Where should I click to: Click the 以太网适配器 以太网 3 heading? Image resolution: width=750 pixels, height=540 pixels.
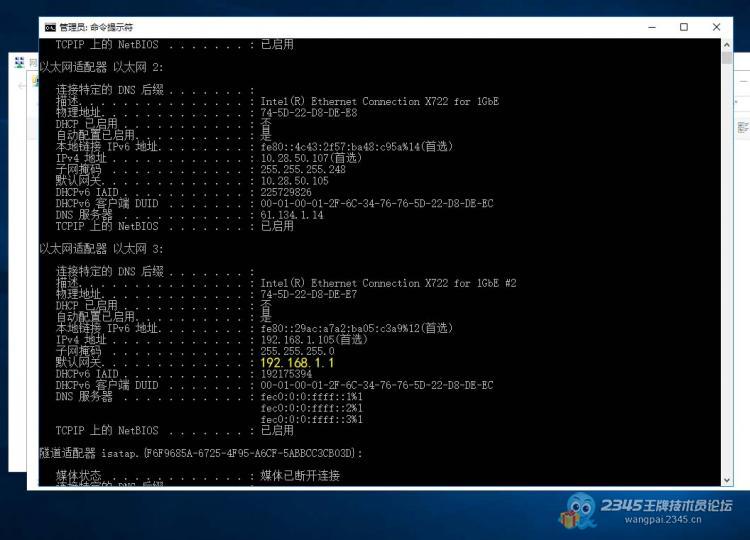pos(101,249)
